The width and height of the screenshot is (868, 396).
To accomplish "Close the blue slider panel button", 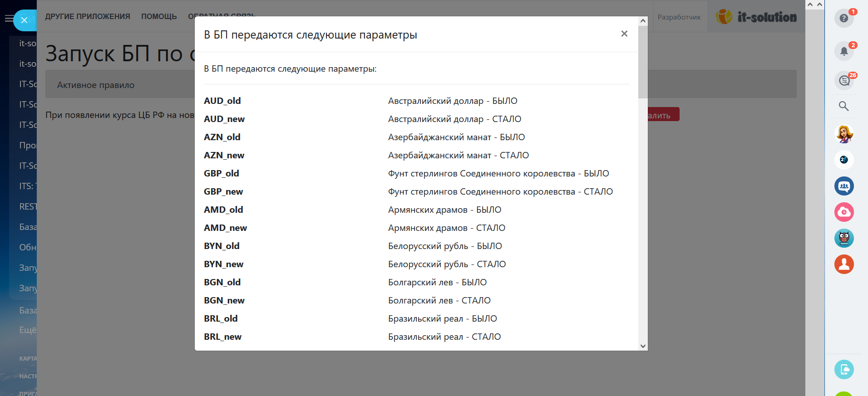I will coord(25,20).
